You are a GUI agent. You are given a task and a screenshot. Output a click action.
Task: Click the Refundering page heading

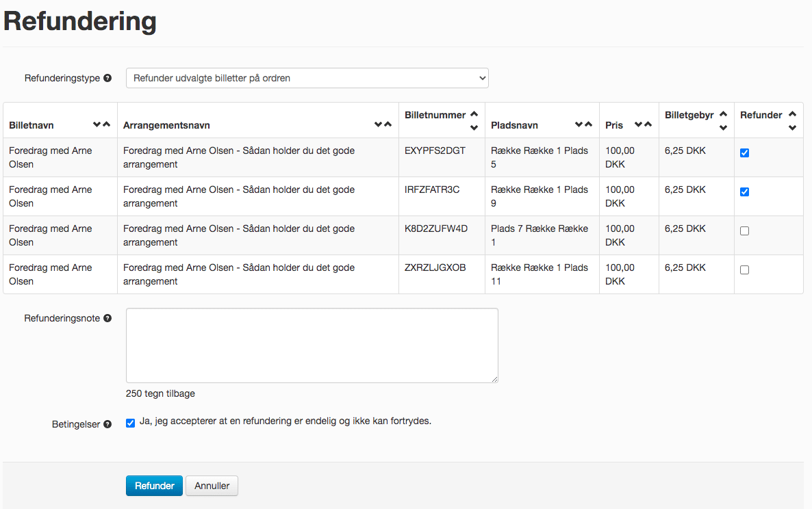click(x=79, y=21)
